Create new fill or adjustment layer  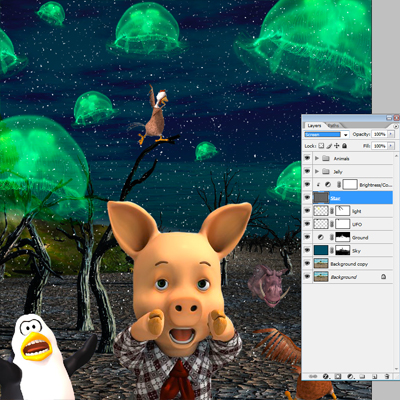(x=350, y=376)
